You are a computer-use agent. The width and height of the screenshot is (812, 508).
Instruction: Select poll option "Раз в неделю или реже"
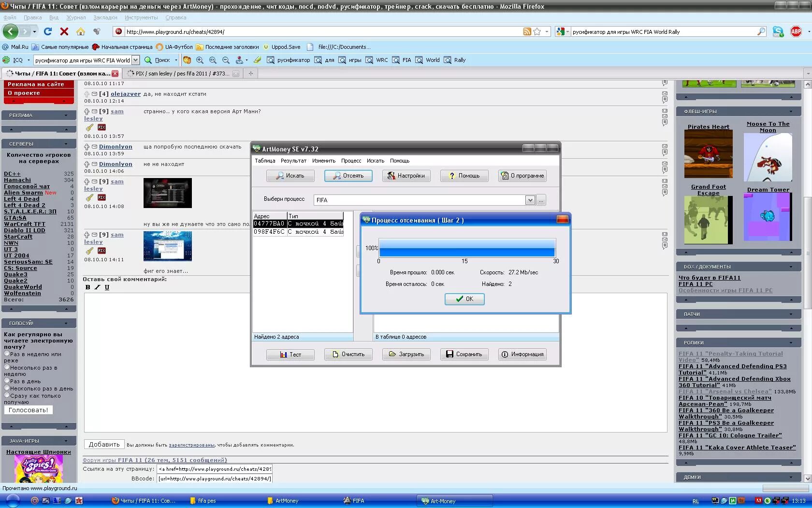coord(7,354)
